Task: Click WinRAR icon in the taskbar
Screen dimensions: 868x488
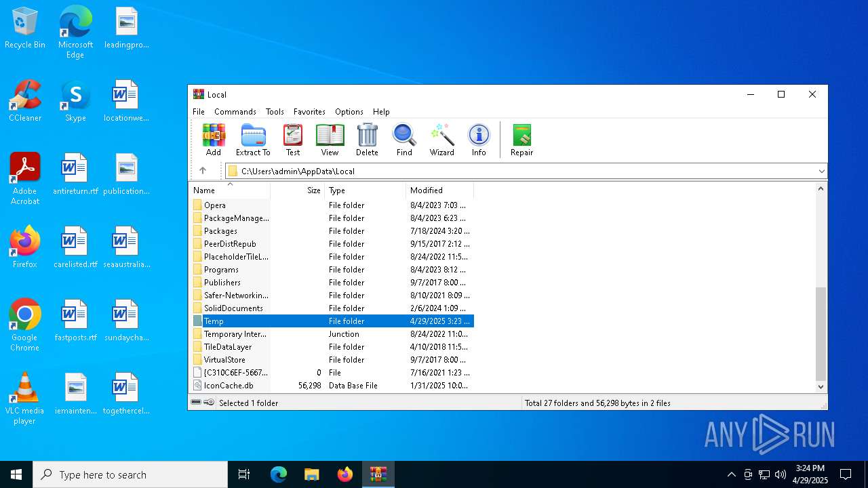Action: 378,474
